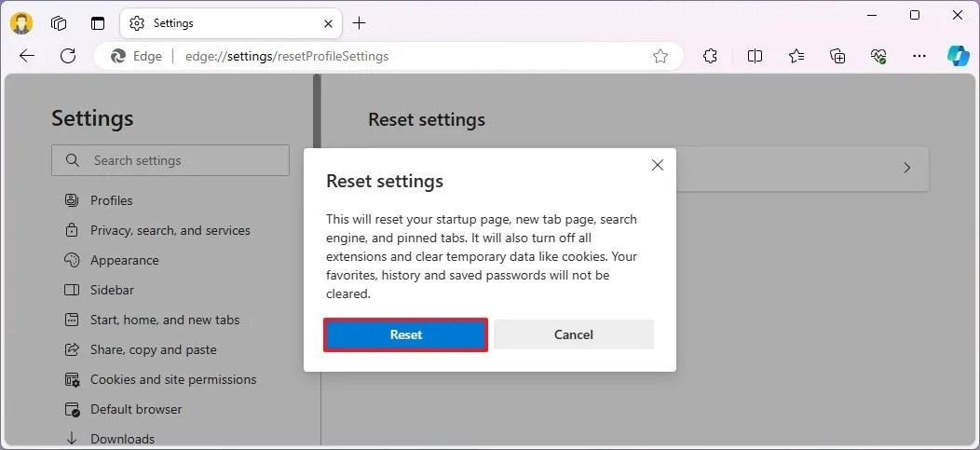This screenshot has width=980, height=450.
Task: Open the Copilot sidebar icon
Action: [958, 56]
